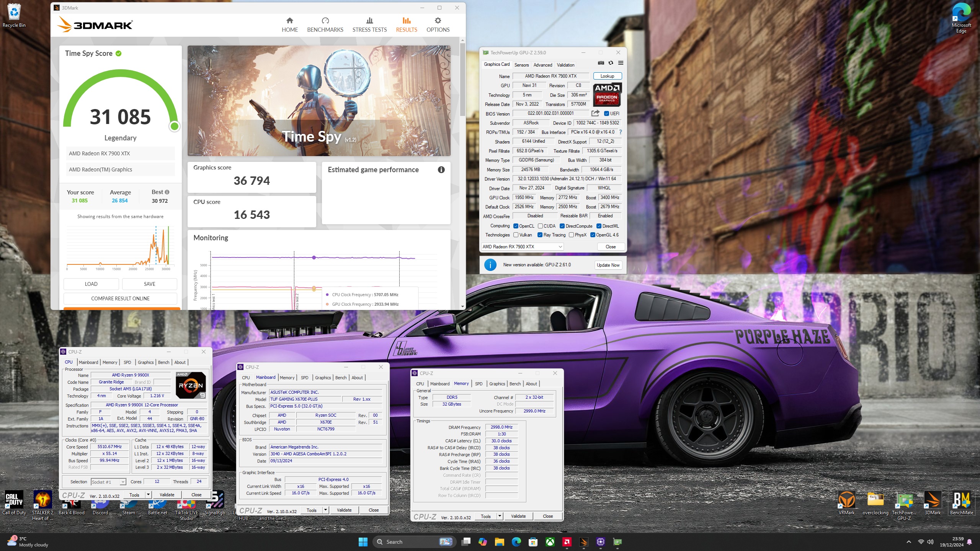Open the GPU selection dropdown in GPU-Z

click(522, 247)
